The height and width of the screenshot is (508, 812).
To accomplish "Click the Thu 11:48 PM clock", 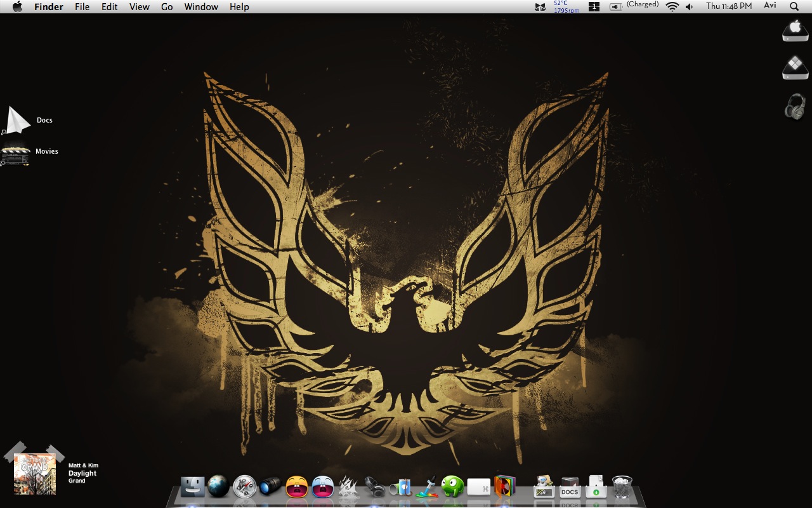I will [x=729, y=6].
